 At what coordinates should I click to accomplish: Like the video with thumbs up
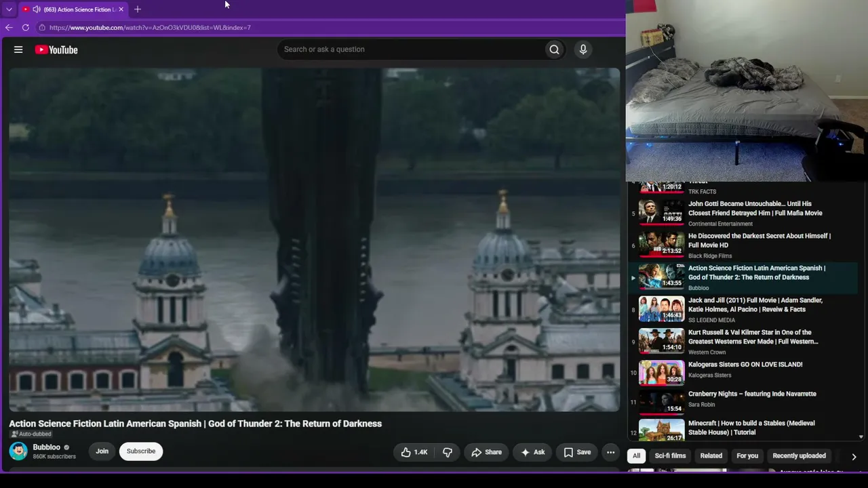(x=414, y=452)
